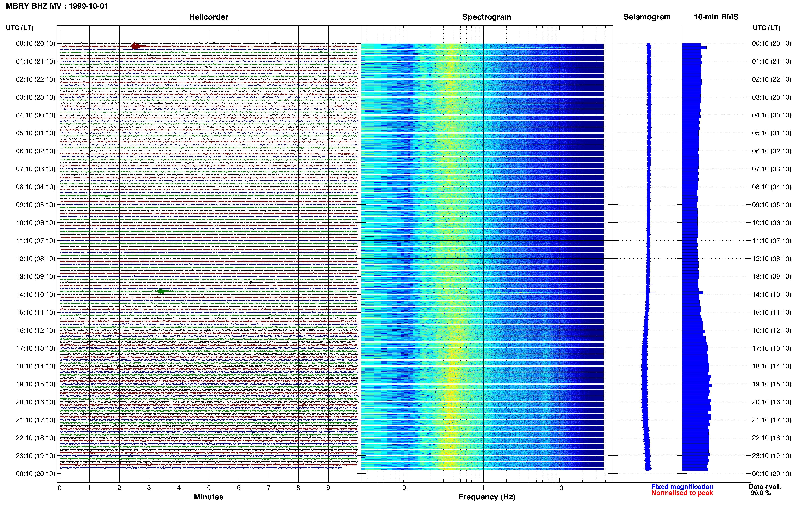The height and width of the screenshot is (508, 812).
Task: Click the Helicorder panel heading
Action: click(x=209, y=17)
